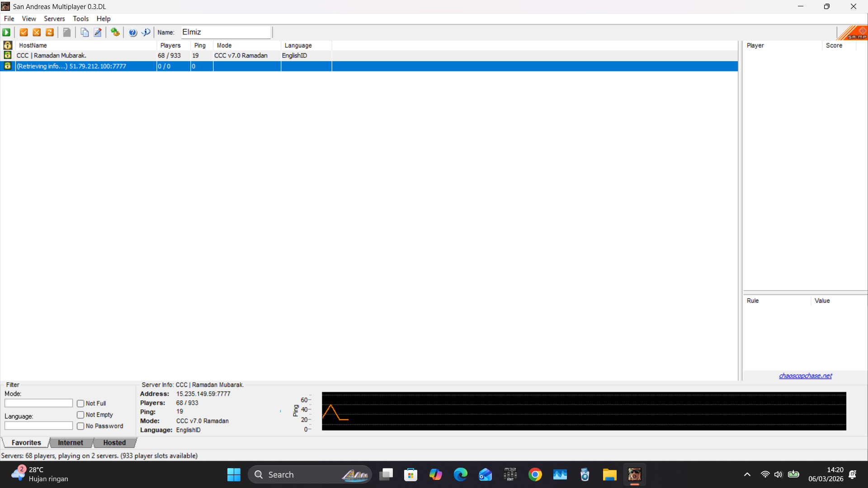Click the Name input field with Elmiz

coord(226,32)
